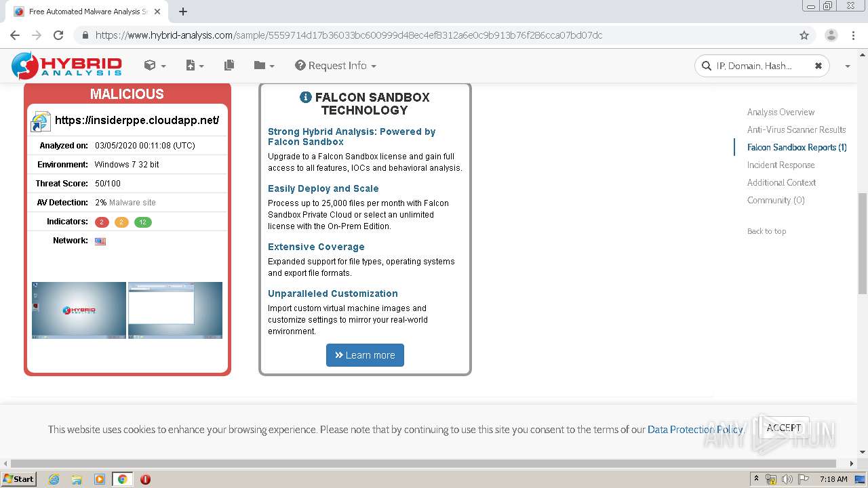Open the Chrome three-dot menu
This screenshot has height=488, width=868.
853,35
